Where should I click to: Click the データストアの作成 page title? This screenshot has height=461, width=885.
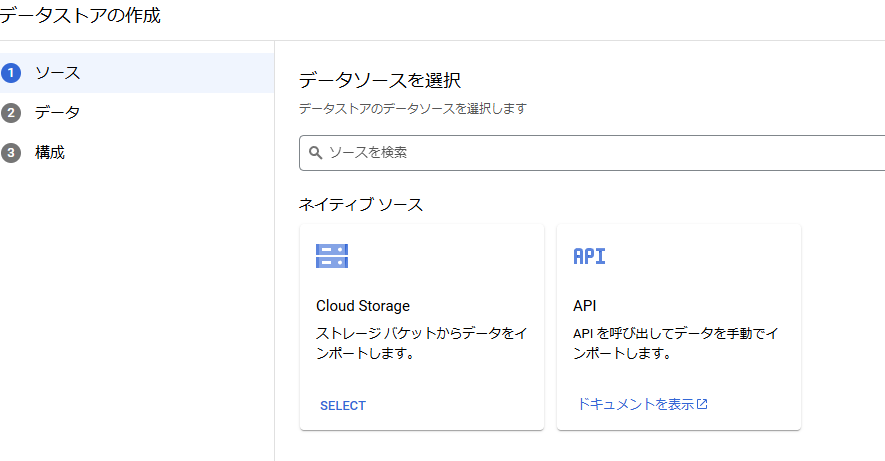(x=80, y=15)
